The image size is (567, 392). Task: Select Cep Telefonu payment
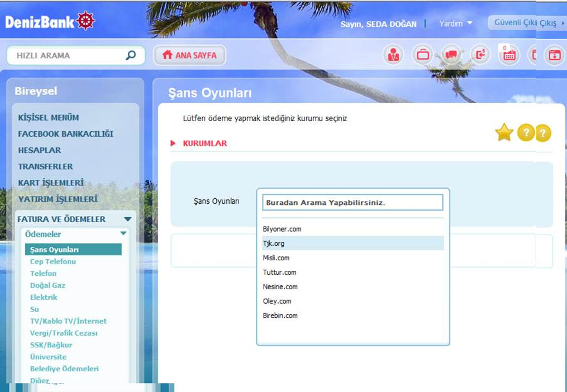53,261
